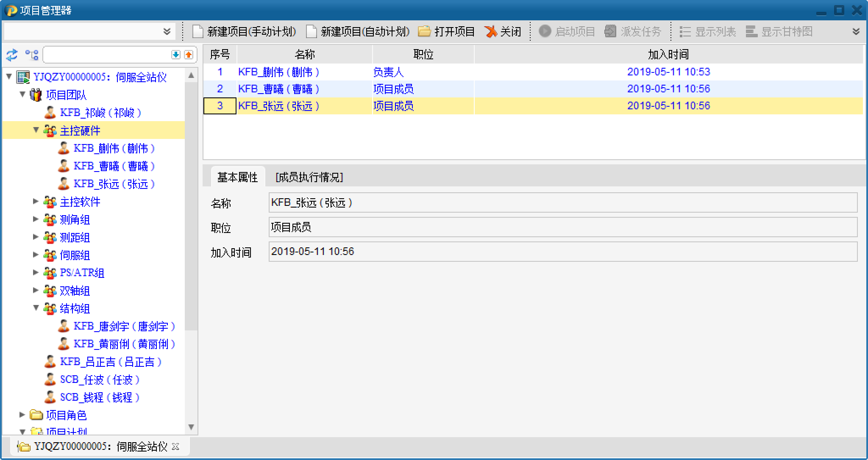Click the tree search input field
This screenshot has width=868, height=460.
tap(106, 55)
